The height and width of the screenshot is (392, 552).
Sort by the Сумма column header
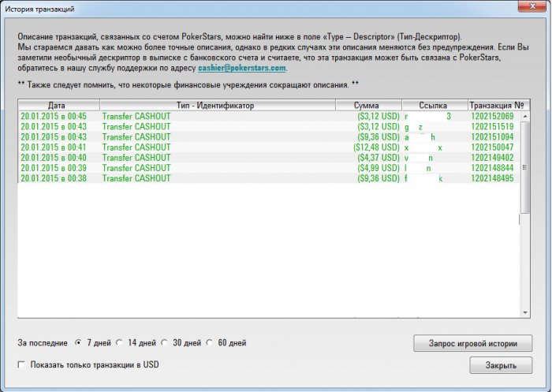click(368, 106)
